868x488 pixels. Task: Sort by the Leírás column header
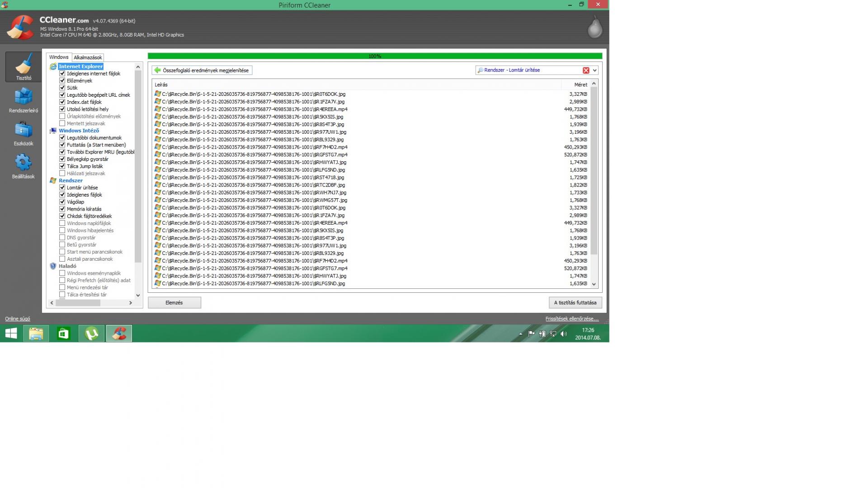tap(357, 84)
